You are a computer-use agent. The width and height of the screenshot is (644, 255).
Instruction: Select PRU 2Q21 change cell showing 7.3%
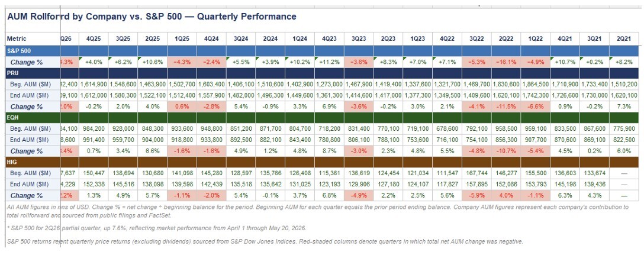point(624,106)
